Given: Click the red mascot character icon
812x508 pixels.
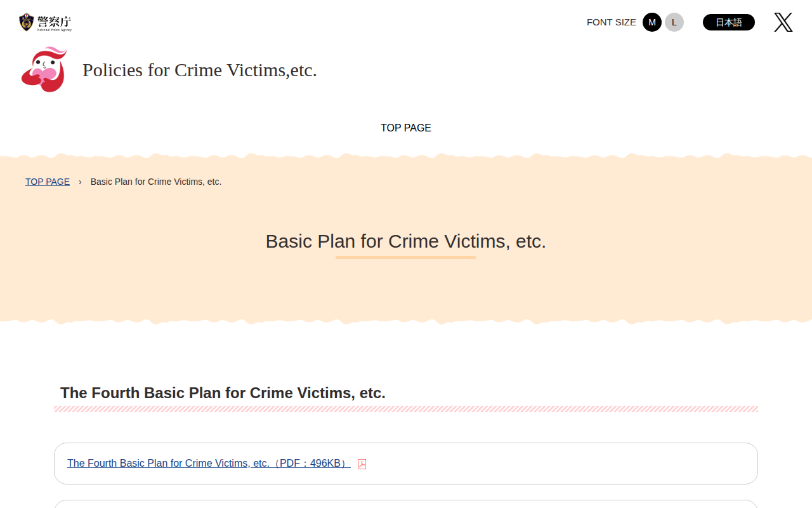Looking at the screenshot, I should point(44,70).
